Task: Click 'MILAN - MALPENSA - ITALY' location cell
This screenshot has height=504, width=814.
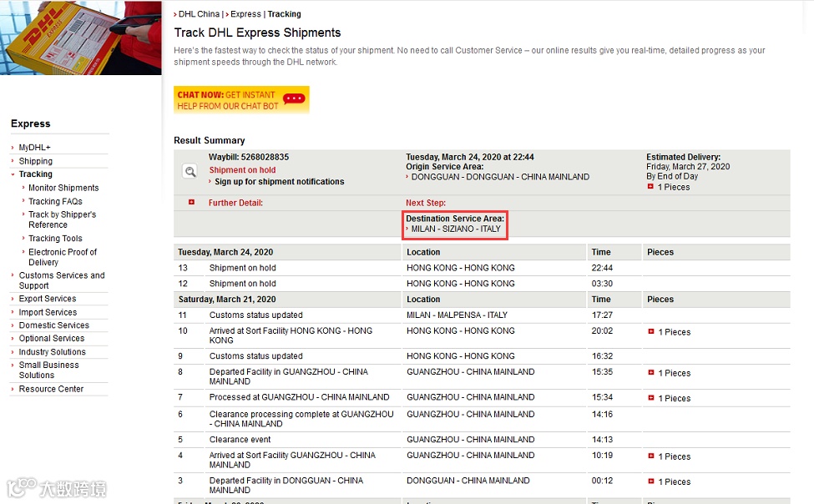Action: tap(457, 315)
